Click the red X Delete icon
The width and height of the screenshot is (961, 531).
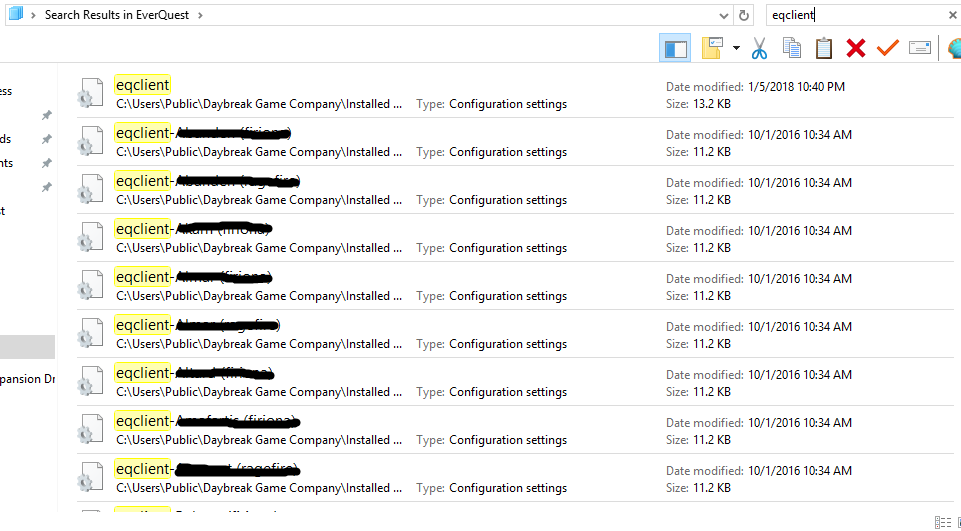[x=855, y=48]
